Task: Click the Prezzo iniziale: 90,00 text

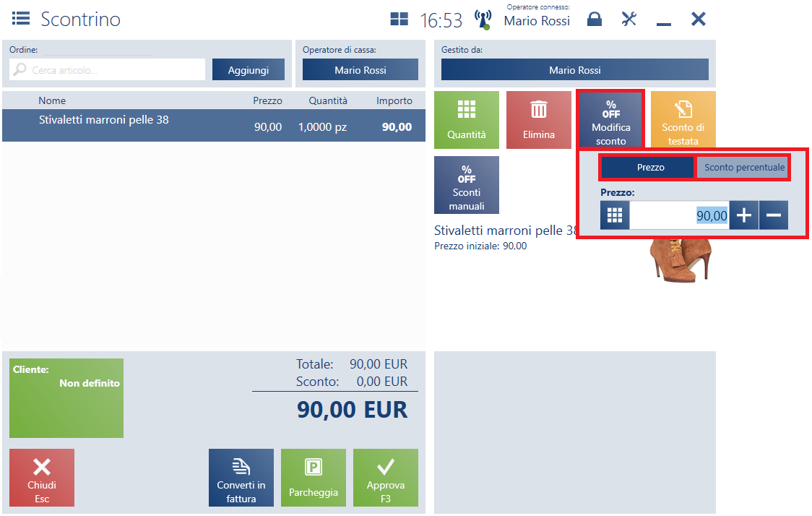Action: coord(480,246)
